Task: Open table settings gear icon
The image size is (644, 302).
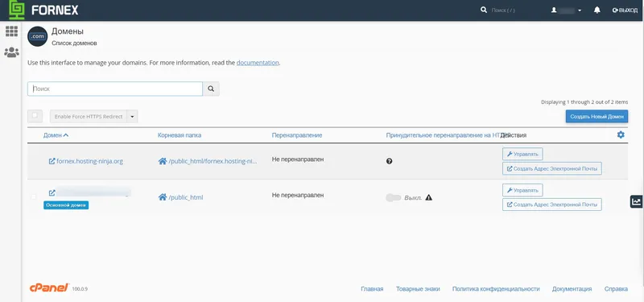Action: tap(621, 134)
